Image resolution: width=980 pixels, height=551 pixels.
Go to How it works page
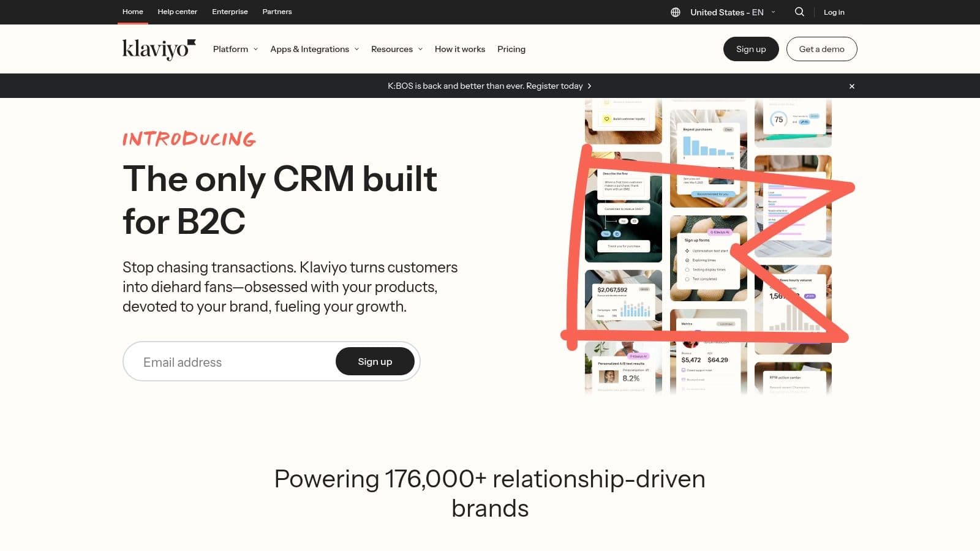[459, 49]
